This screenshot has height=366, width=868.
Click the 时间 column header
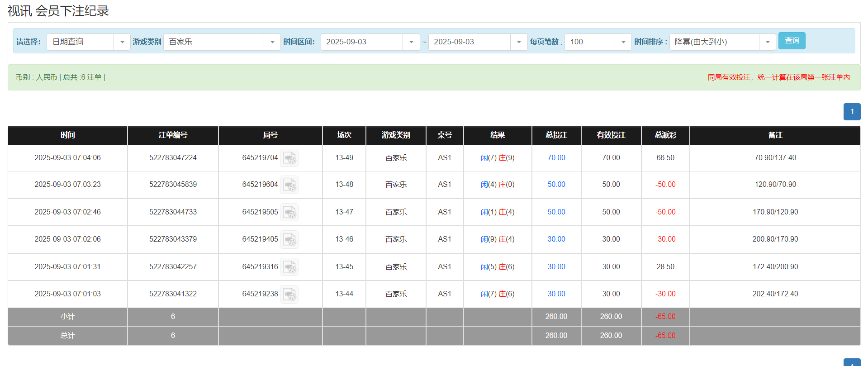point(67,135)
